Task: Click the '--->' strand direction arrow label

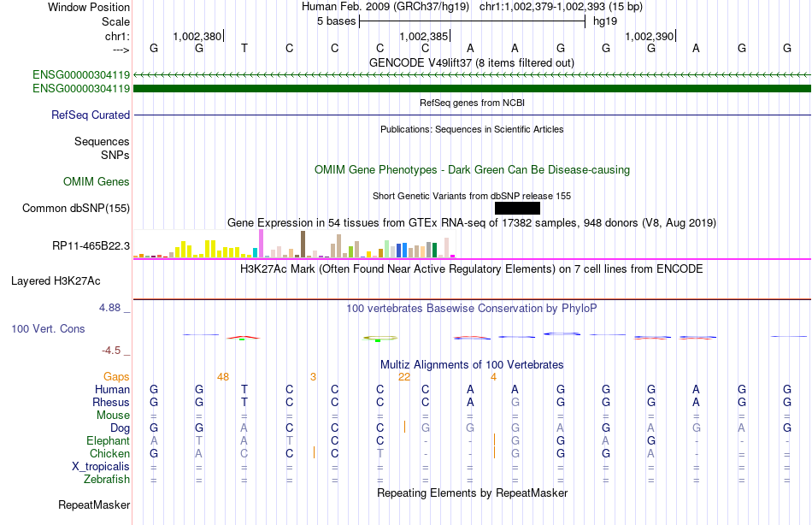Action: [x=121, y=50]
